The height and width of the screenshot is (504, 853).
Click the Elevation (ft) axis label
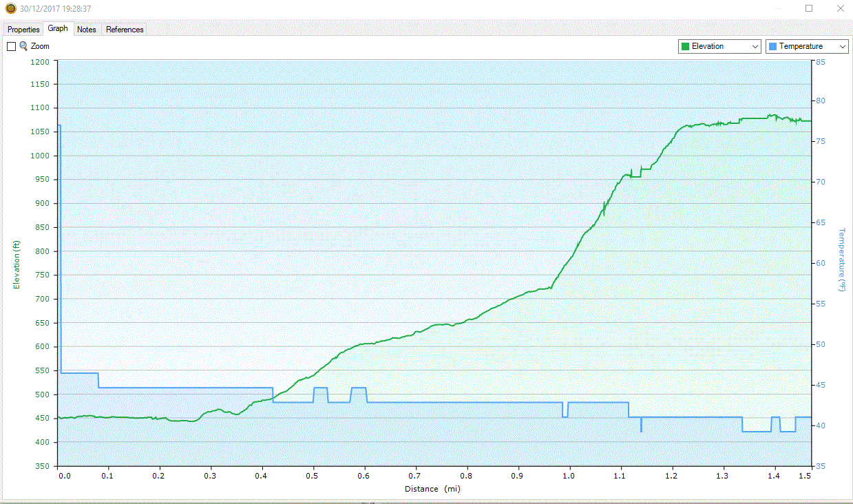[x=17, y=264]
